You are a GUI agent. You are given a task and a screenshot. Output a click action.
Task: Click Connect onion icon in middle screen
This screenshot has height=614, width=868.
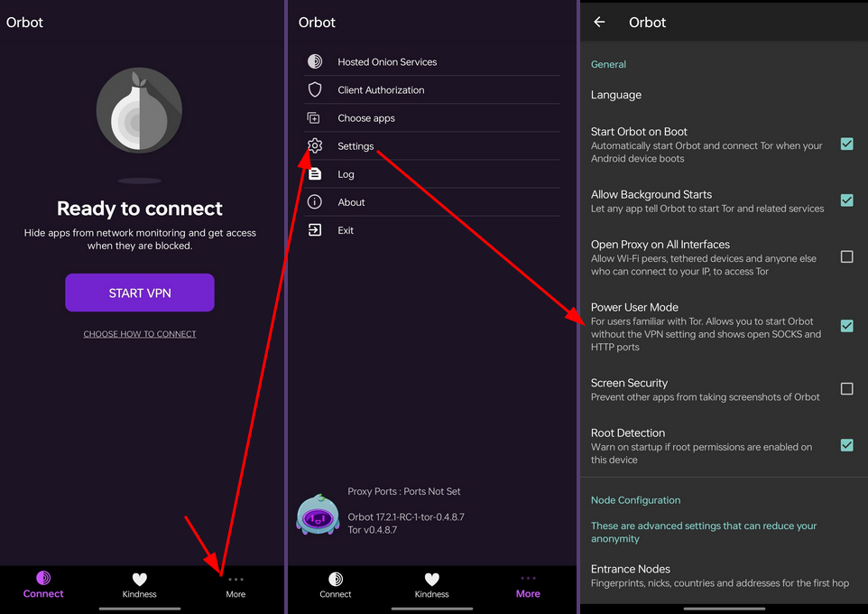tap(336, 579)
